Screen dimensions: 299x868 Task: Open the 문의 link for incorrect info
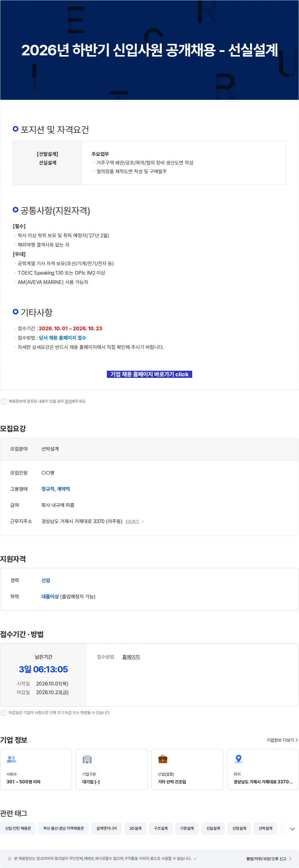click(x=68, y=401)
